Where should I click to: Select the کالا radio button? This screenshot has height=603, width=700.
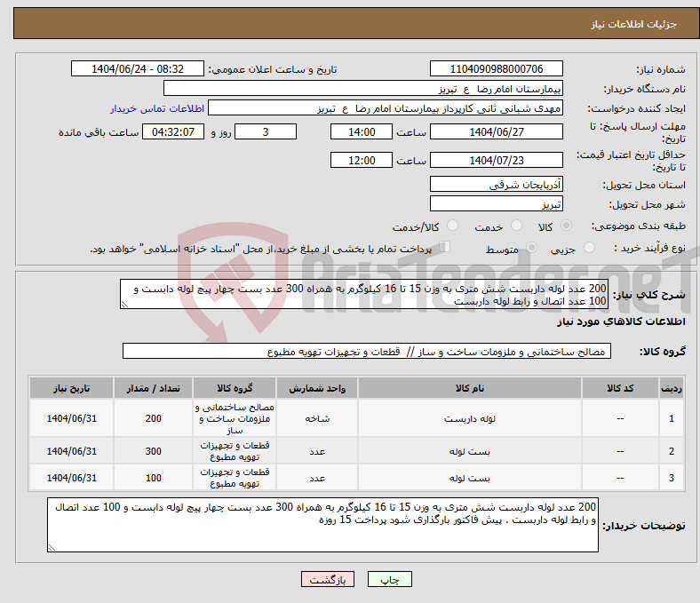(x=567, y=226)
